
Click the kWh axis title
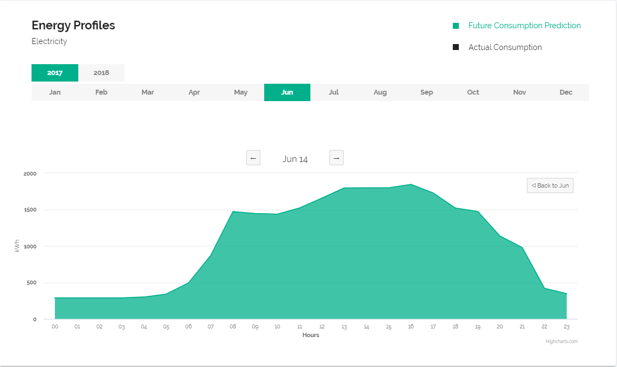(x=17, y=246)
